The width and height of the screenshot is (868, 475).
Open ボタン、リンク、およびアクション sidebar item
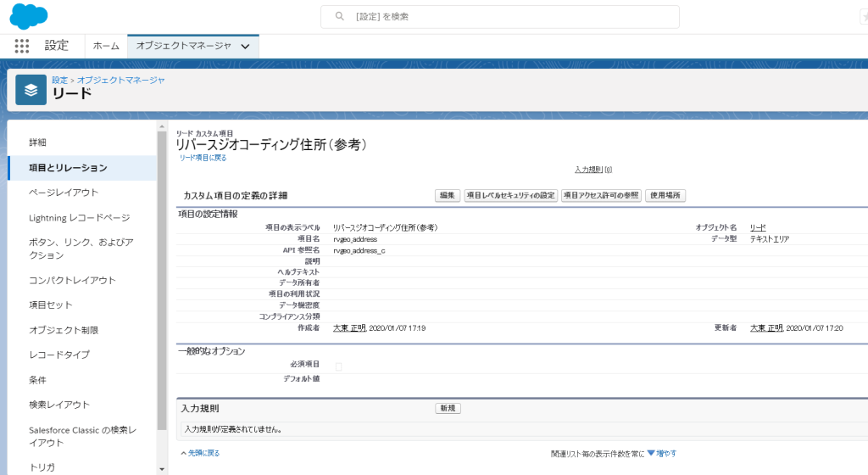click(81, 249)
